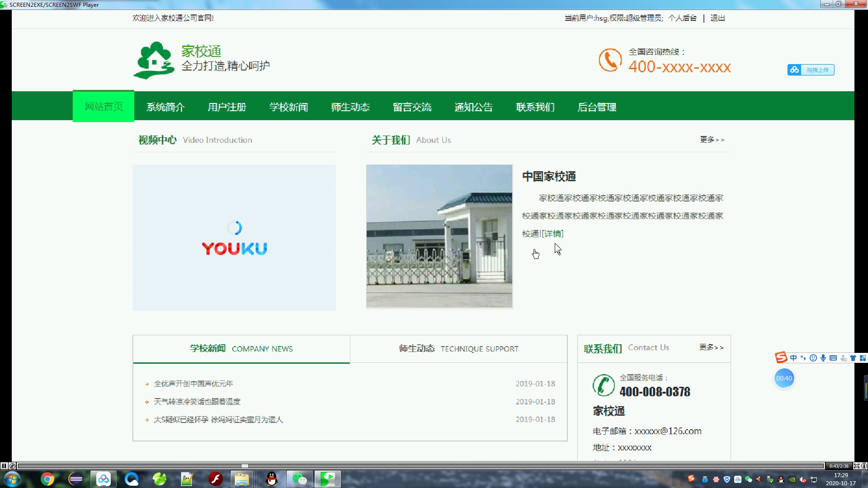Click the 400-008-0378 service number

pos(655,392)
